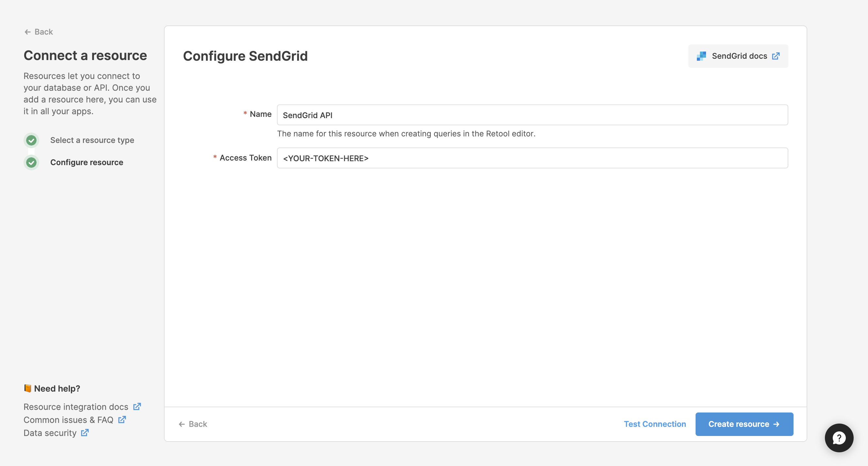
Task: Click external link icon beside Common issues & FAQ
Action: tap(122, 420)
